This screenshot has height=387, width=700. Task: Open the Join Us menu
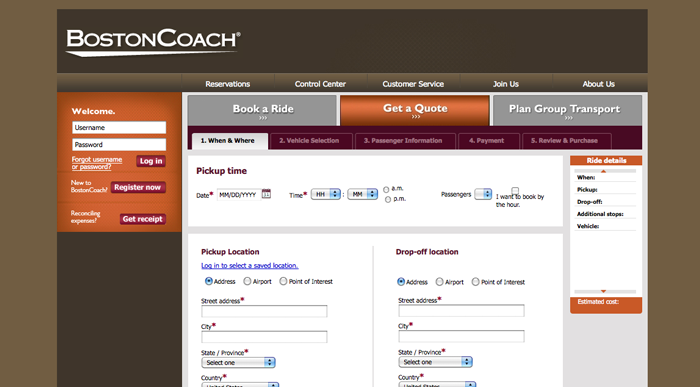click(506, 84)
